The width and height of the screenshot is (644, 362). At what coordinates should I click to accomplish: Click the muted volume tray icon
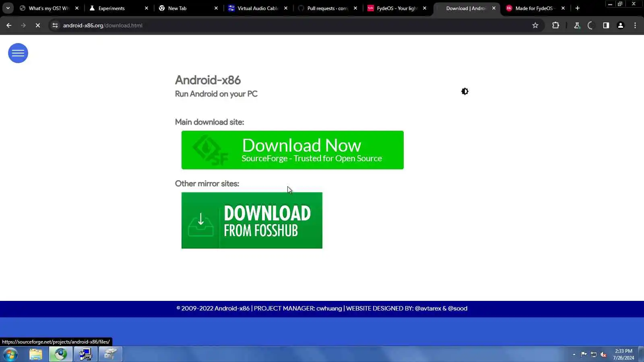click(x=603, y=354)
